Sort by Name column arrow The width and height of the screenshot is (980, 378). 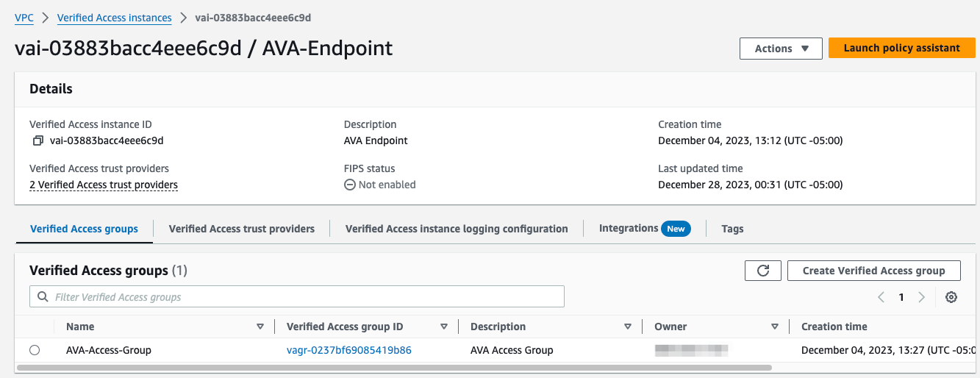(260, 327)
